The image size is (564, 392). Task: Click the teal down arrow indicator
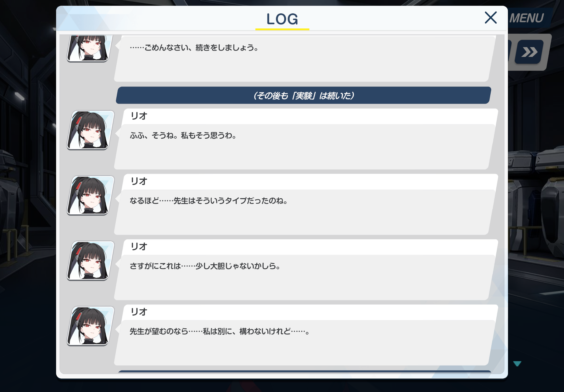(517, 364)
